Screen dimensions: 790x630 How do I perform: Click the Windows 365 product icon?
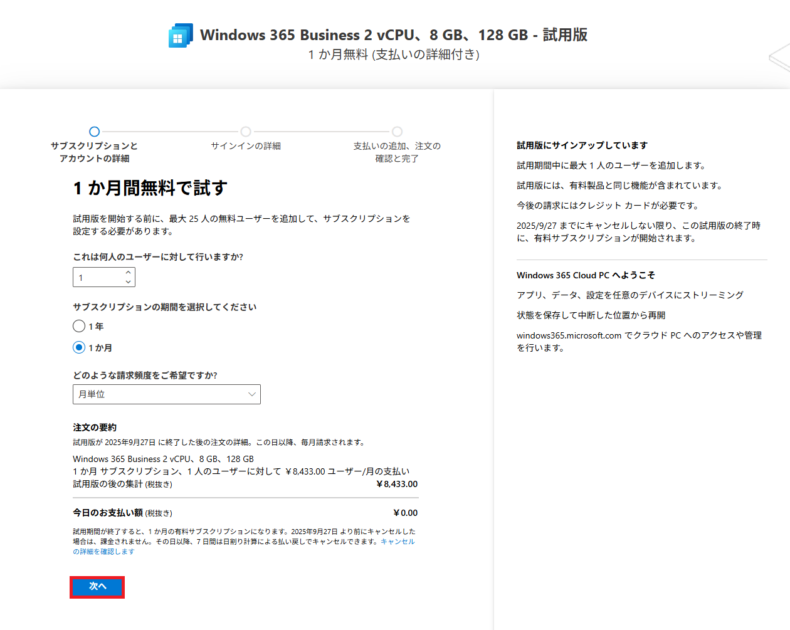point(180,35)
